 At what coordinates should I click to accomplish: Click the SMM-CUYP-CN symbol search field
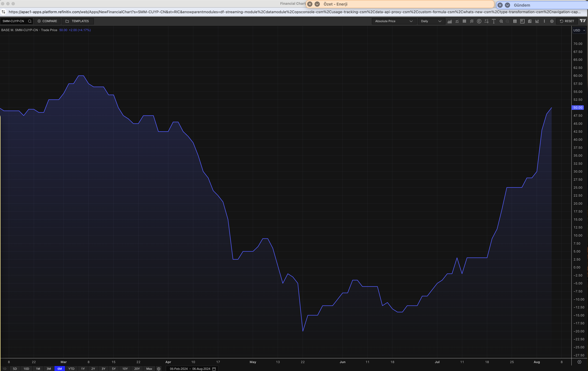tap(14, 21)
